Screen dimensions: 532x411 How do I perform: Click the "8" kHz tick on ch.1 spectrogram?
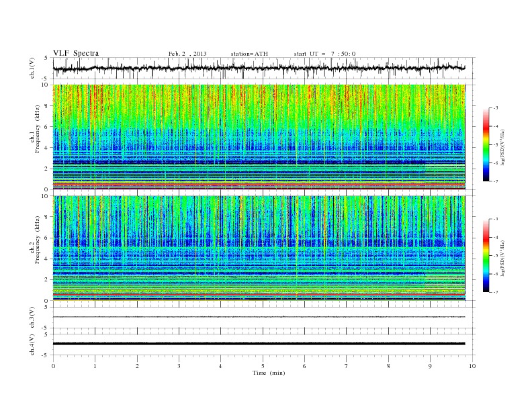47,106
